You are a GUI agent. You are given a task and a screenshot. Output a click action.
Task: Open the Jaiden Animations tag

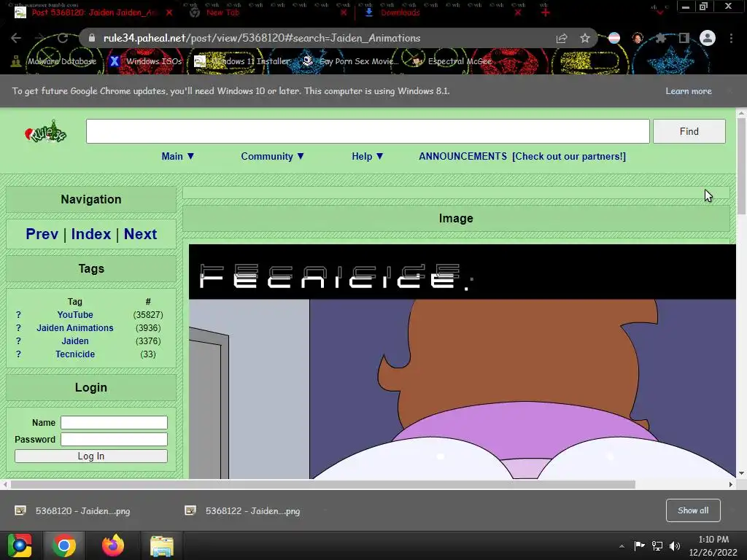coord(75,328)
